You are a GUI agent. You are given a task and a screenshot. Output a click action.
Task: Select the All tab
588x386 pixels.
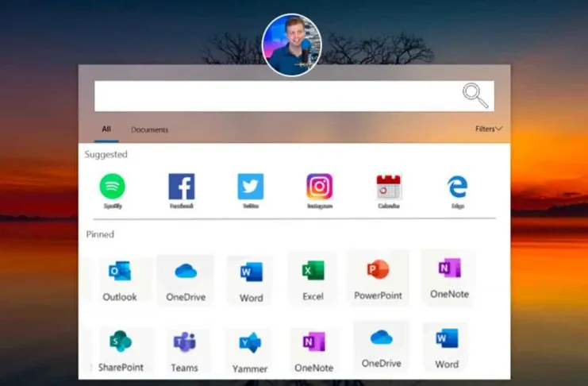[x=106, y=129]
